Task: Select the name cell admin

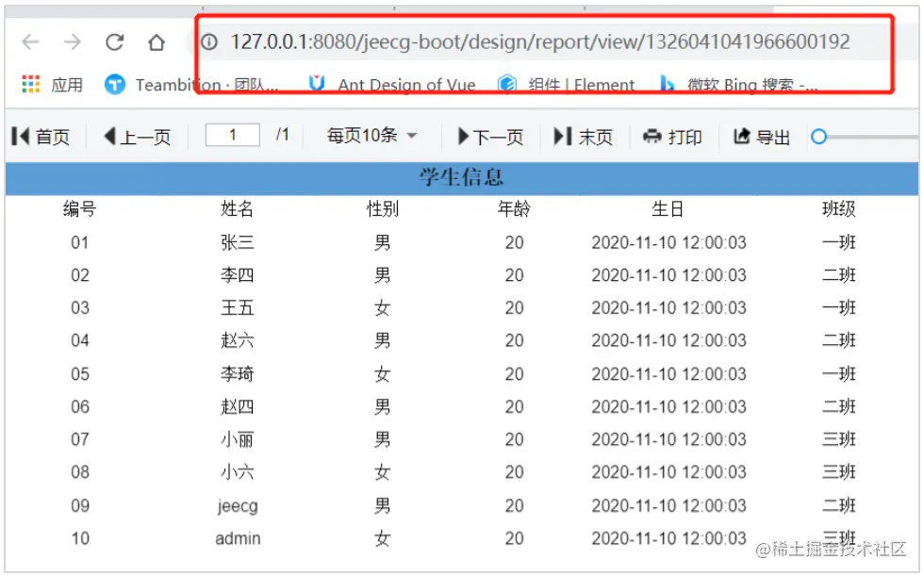Action: (x=238, y=537)
